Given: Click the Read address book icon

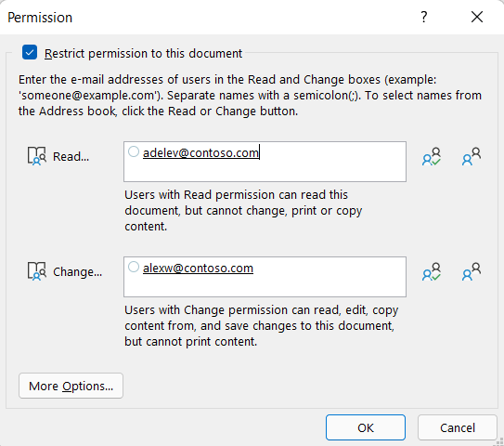Looking at the screenshot, I should 36,156.
